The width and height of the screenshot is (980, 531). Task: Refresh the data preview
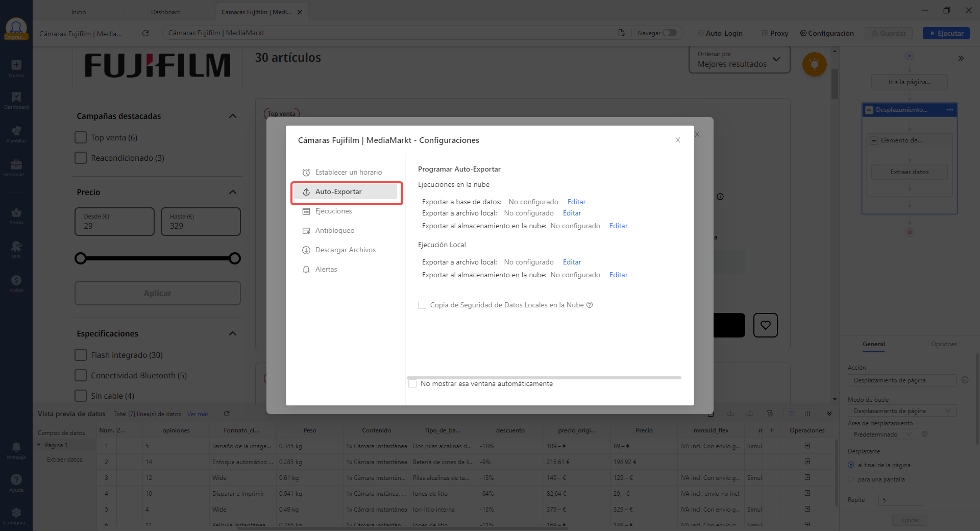[x=227, y=414]
